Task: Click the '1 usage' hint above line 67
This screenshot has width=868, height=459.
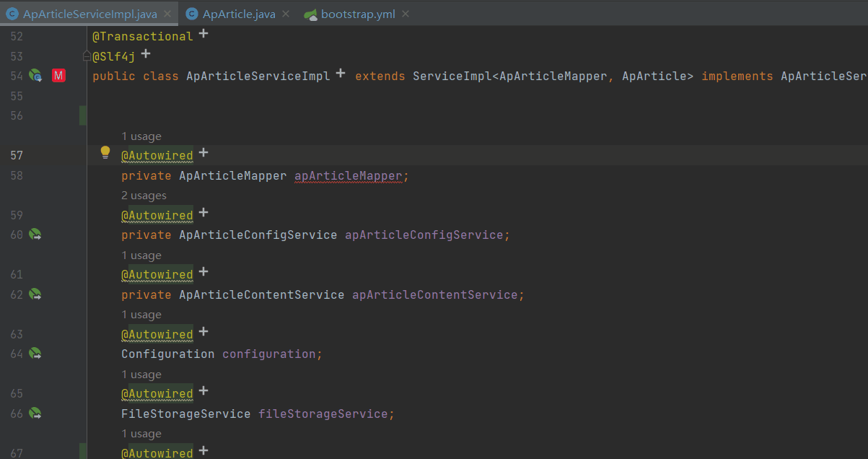Action: click(x=141, y=433)
